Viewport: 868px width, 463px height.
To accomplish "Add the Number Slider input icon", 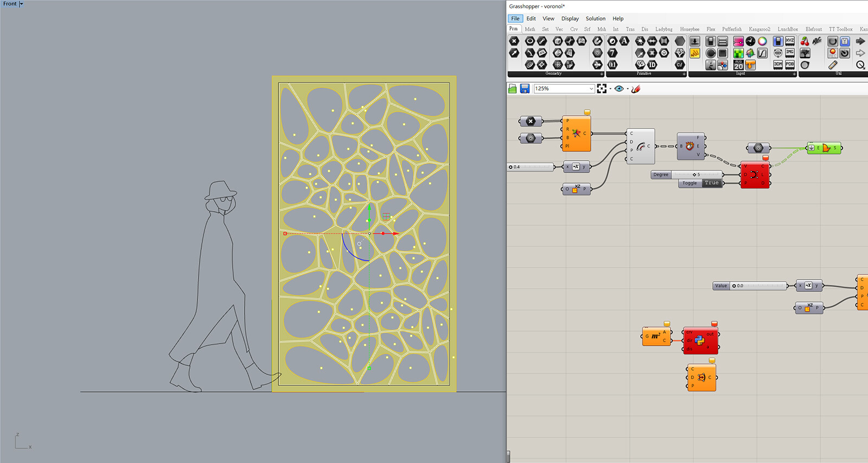I will tap(695, 41).
